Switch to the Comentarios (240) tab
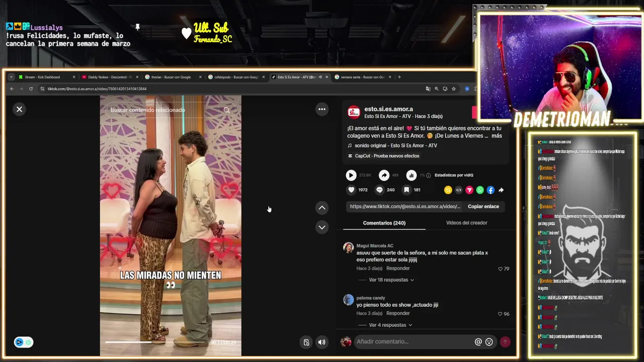The width and height of the screenshot is (644, 362). [384, 223]
